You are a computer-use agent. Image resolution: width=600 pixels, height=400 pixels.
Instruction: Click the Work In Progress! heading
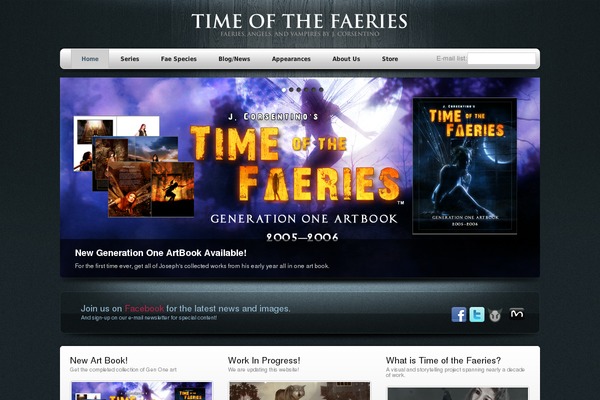point(264,361)
